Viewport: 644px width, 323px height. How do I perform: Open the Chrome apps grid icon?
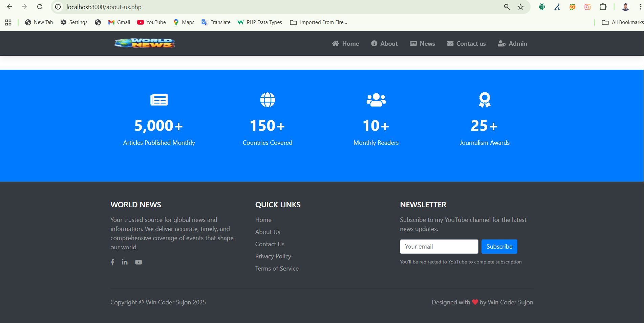click(x=8, y=22)
